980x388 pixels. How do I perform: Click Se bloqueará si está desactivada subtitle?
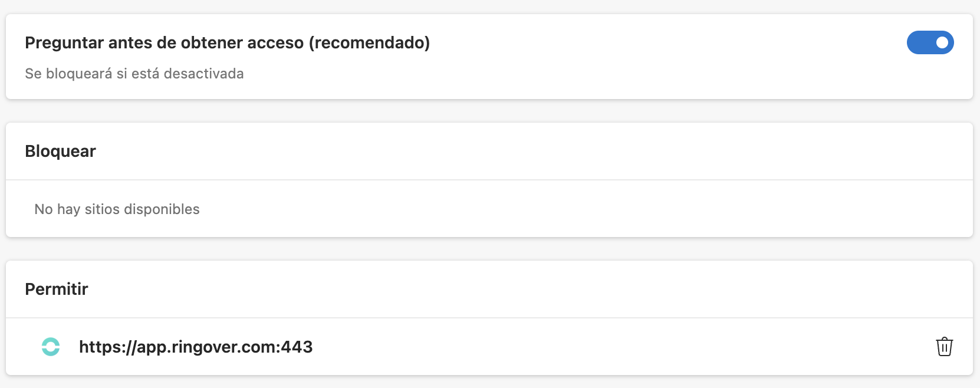coord(134,74)
